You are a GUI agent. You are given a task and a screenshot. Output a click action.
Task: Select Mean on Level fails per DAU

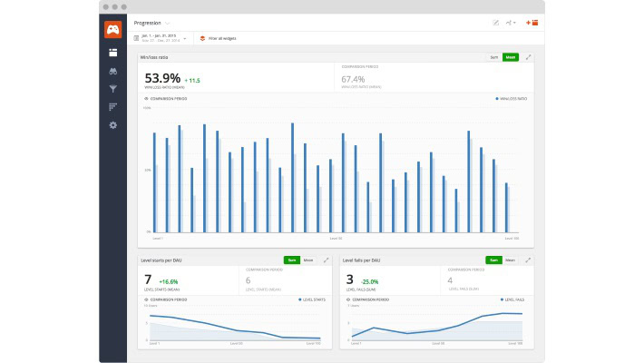pyautogui.click(x=510, y=260)
